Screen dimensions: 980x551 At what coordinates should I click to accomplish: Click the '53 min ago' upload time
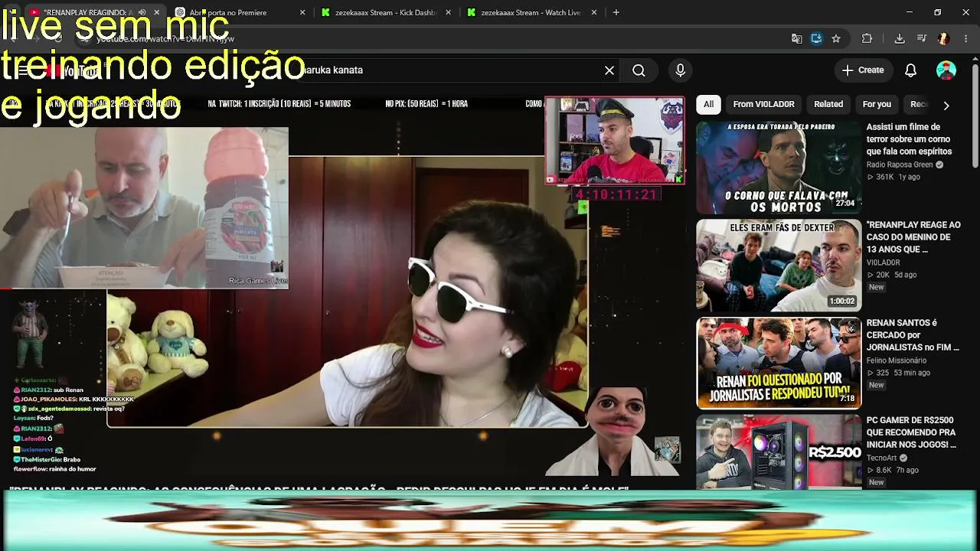(912, 373)
